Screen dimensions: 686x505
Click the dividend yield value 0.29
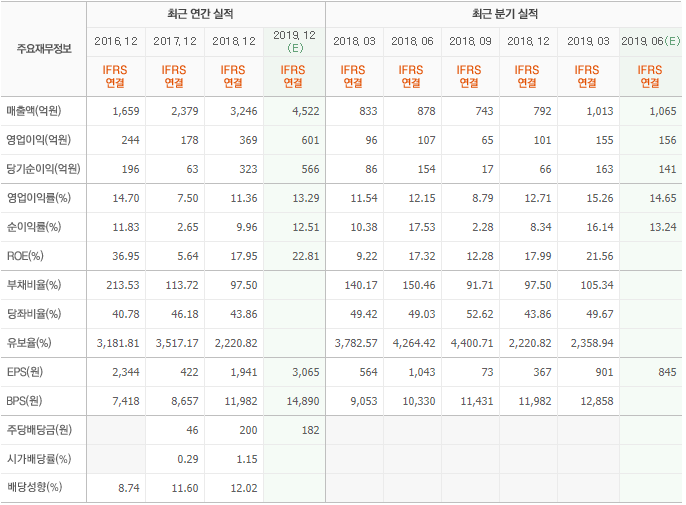(188, 459)
